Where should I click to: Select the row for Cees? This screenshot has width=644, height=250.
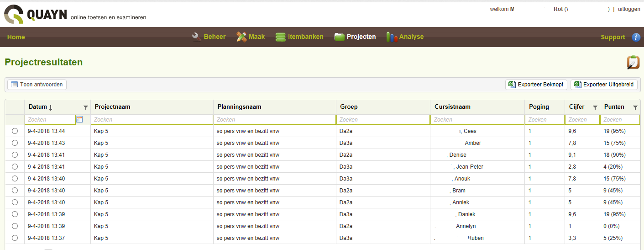[x=15, y=131]
